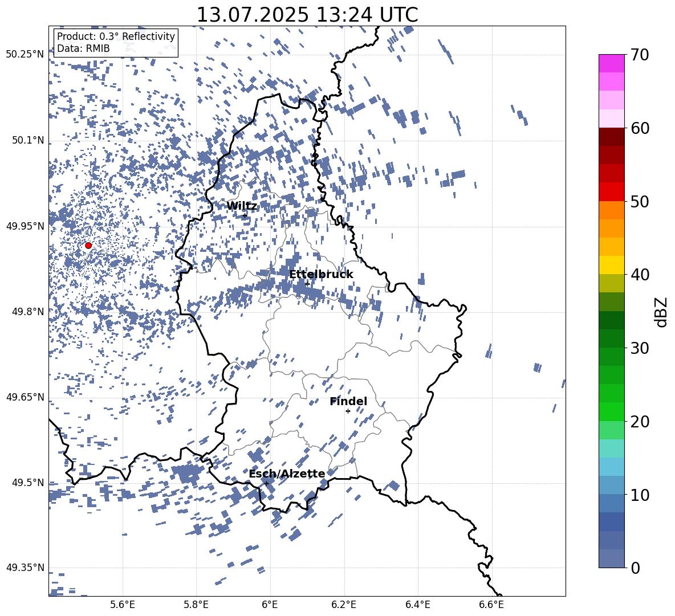Click the 6.6°E longitude label

tap(491, 605)
